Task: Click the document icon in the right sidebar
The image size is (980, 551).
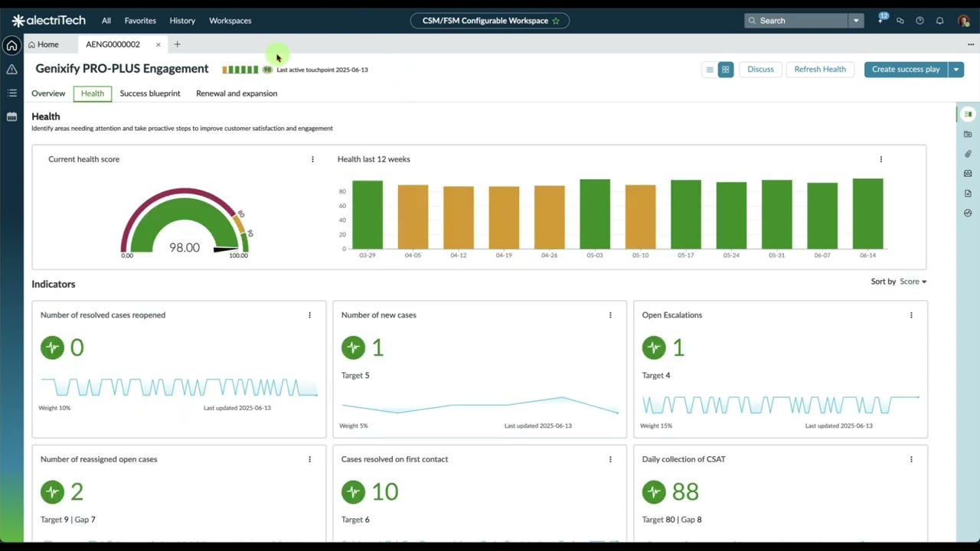Action: (968, 193)
